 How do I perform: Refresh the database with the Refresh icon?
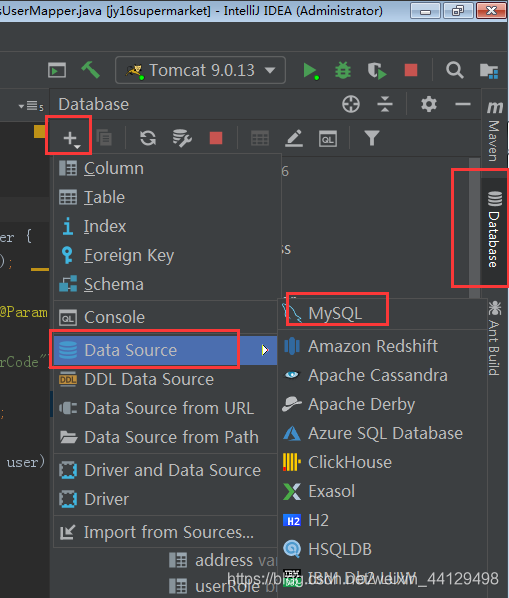(148, 138)
